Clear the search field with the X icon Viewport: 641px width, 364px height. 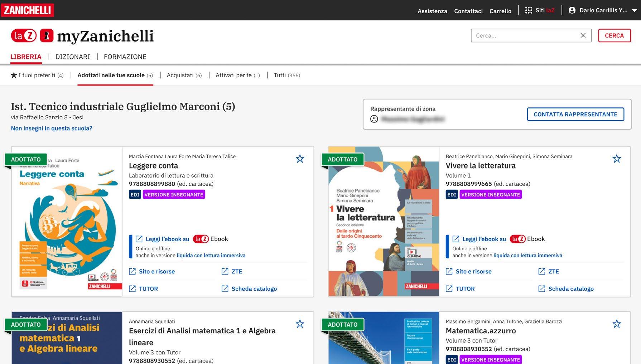[x=583, y=35]
